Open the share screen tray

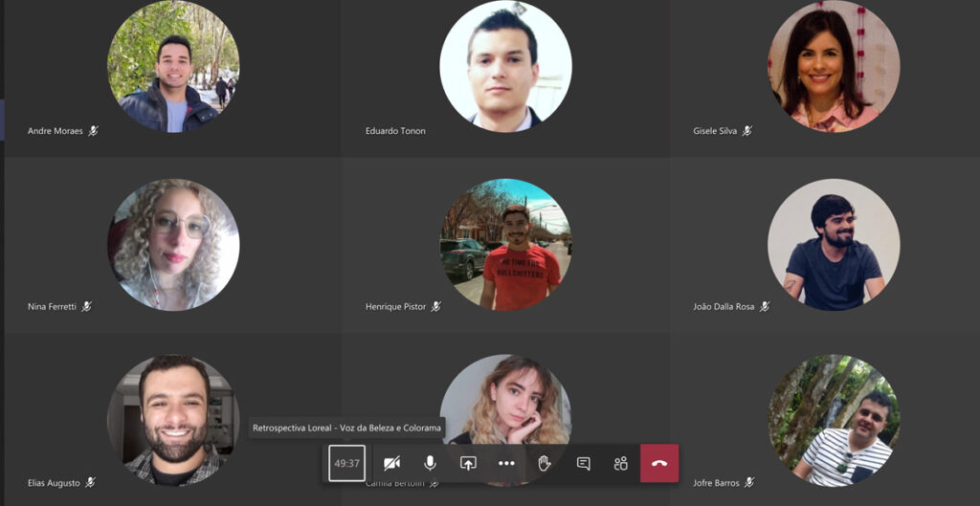pyautogui.click(x=468, y=464)
